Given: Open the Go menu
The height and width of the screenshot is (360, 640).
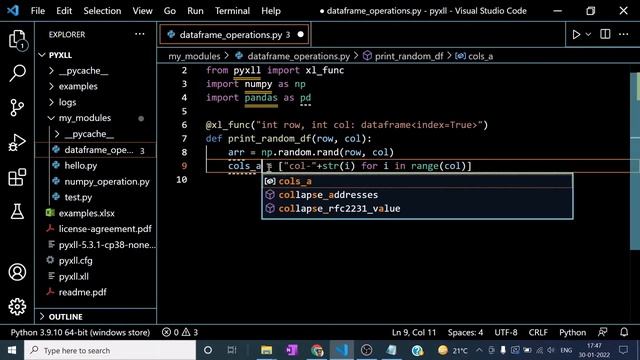Looking at the screenshot, I should pyautogui.click(x=170, y=11).
